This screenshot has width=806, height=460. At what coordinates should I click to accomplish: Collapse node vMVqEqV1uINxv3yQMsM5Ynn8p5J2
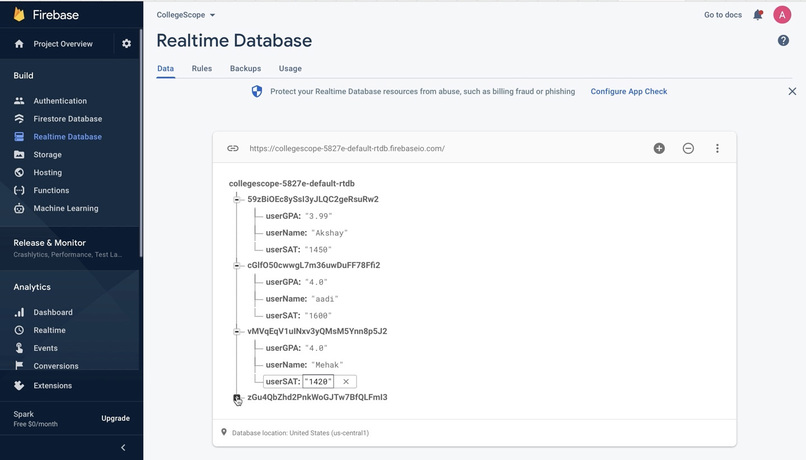[x=236, y=332]
